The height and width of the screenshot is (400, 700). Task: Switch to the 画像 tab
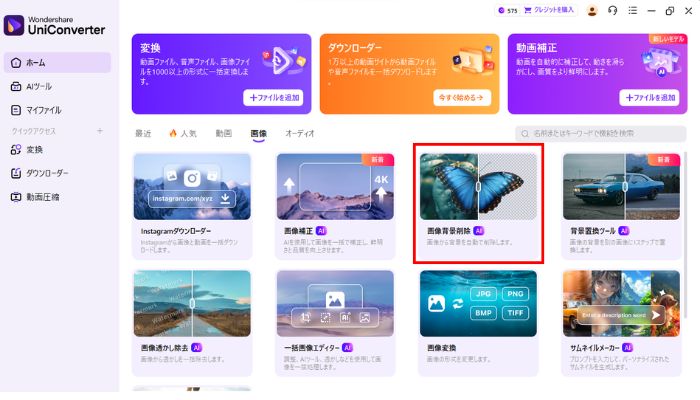point(258,133)
